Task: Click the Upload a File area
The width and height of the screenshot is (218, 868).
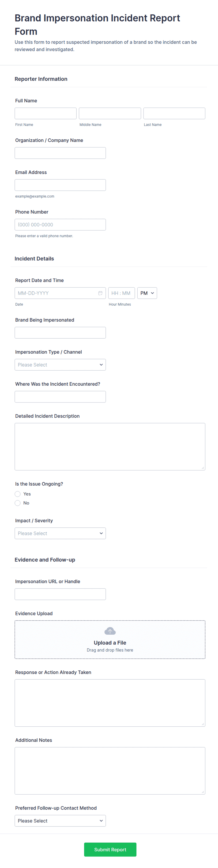Action: (x=110, y=639)
